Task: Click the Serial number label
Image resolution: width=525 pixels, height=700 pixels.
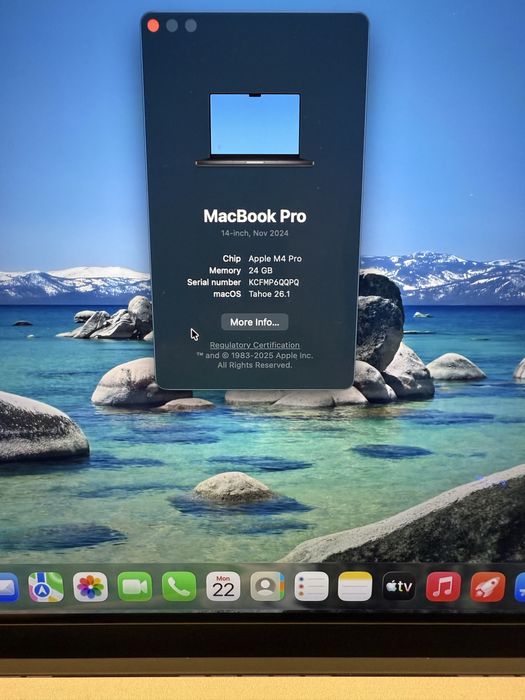Action: 214,282
